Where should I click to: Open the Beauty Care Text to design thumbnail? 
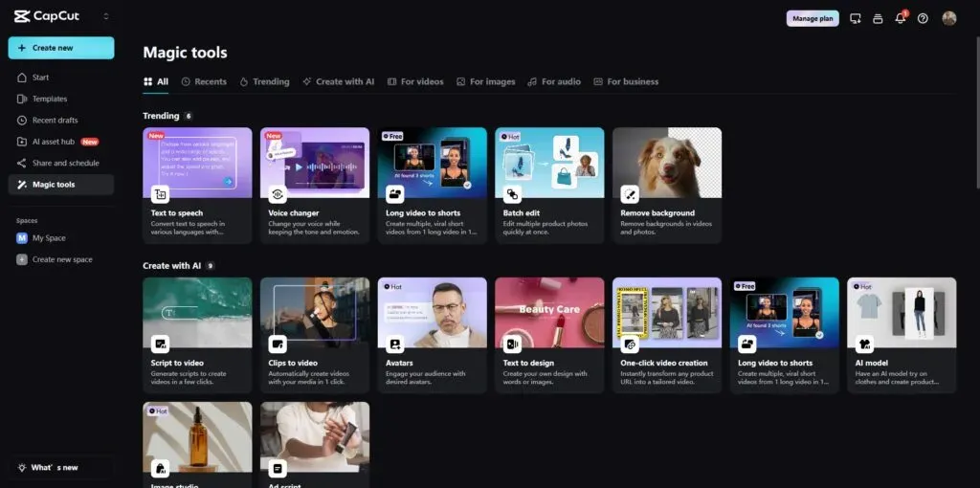click(550, 313)
